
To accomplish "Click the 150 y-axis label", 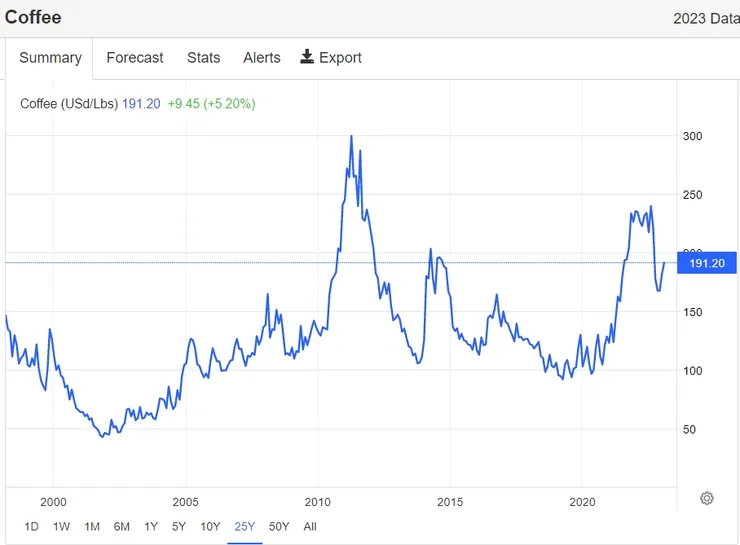I will coord(692,312).
